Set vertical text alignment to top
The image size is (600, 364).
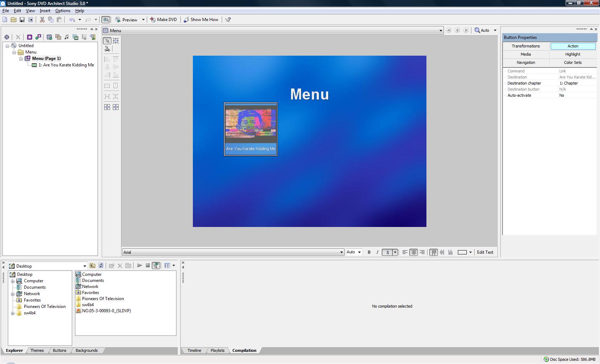(x=434, y=252)
